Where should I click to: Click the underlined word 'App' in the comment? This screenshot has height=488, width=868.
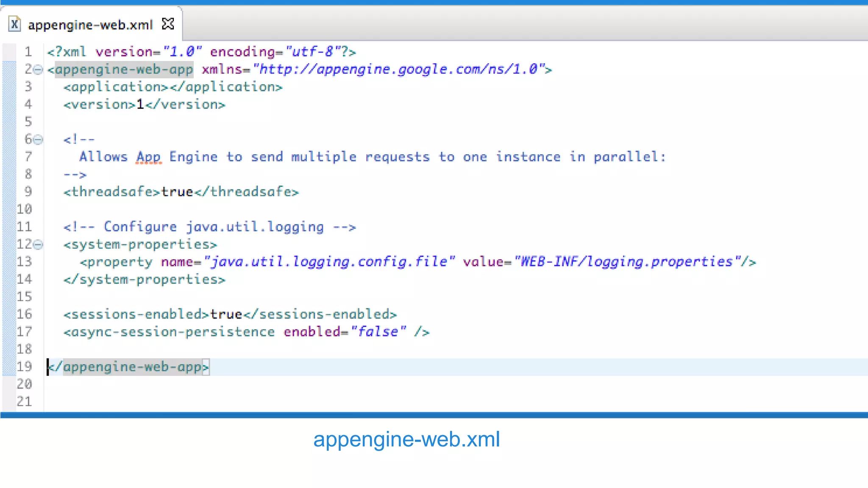click(x=148, y=157)
